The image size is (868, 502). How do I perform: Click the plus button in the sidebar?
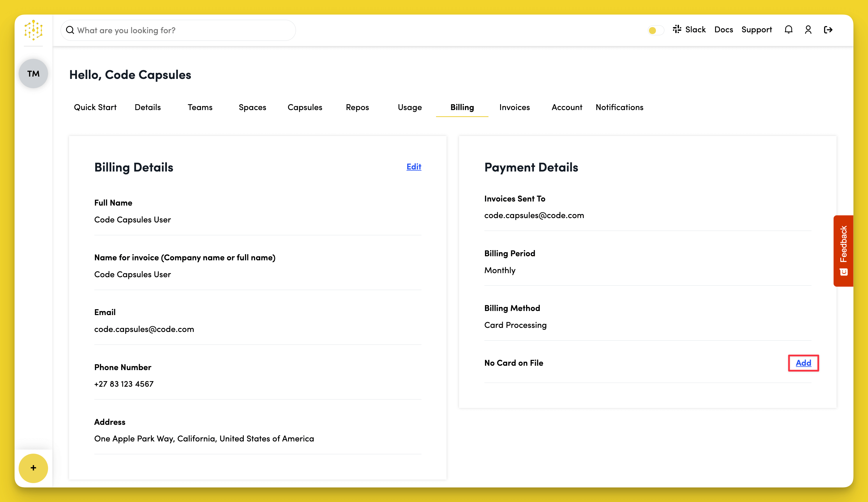click(x=33, y=468)
